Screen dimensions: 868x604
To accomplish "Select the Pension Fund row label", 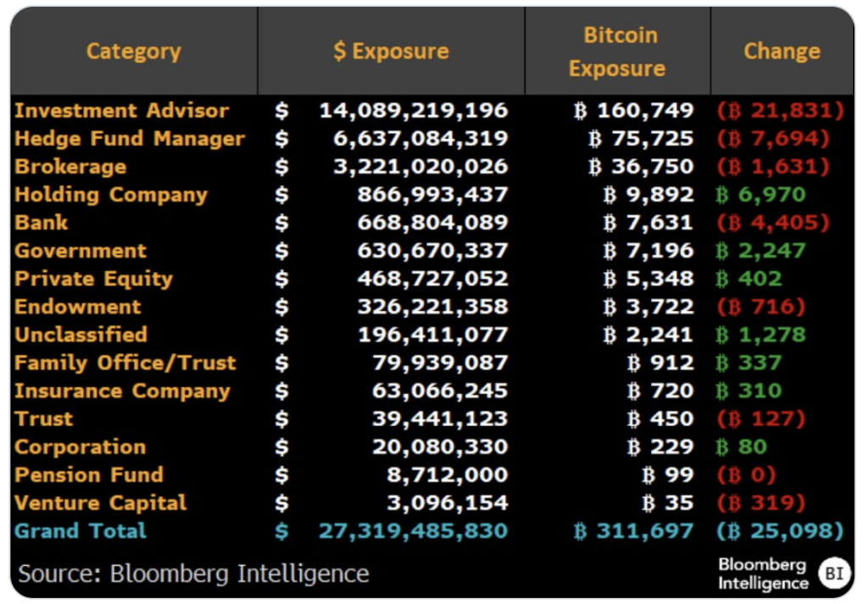I will click(x=89, y=474).
